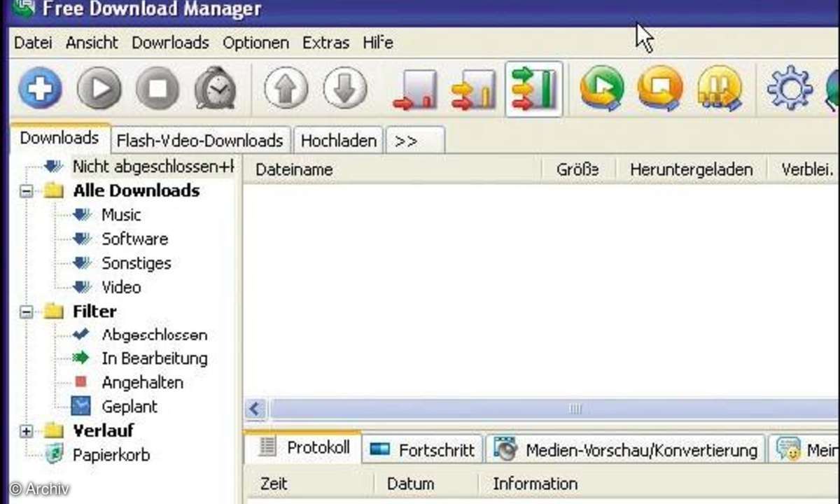Open the Downloads menu
840x504 pixels.
171,43
